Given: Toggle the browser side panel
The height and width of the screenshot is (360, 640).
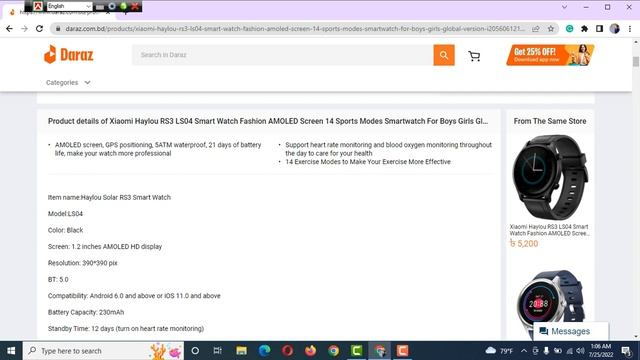Looking at the screenshot, I should click(599, 29).
